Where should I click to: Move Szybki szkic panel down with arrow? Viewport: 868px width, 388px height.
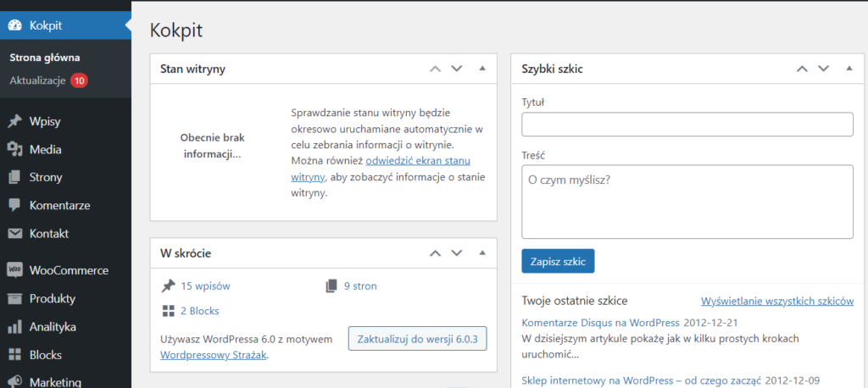tap(822, 69)
